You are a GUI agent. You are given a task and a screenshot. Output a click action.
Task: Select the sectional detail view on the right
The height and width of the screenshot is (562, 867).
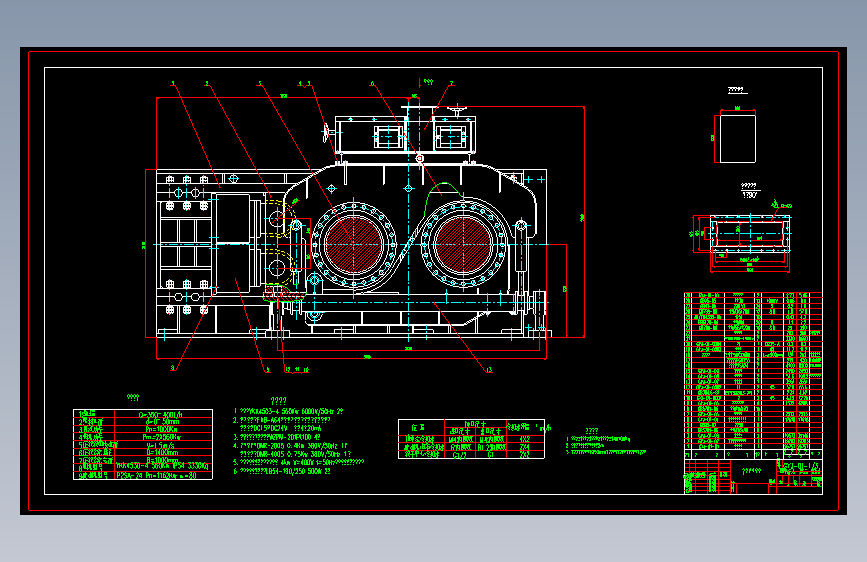pyautogui.click(x=750, y=234)
